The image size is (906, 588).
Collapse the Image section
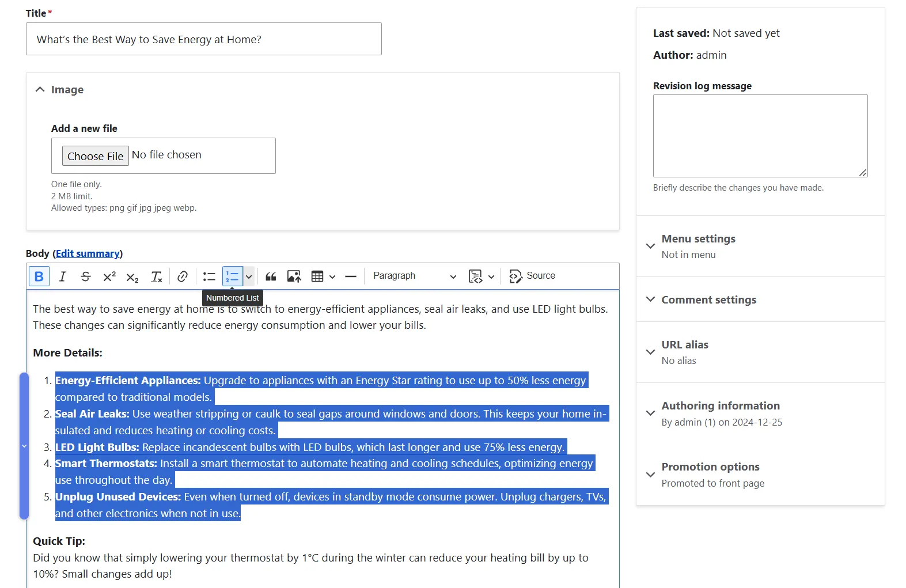[x=59, y=90]
